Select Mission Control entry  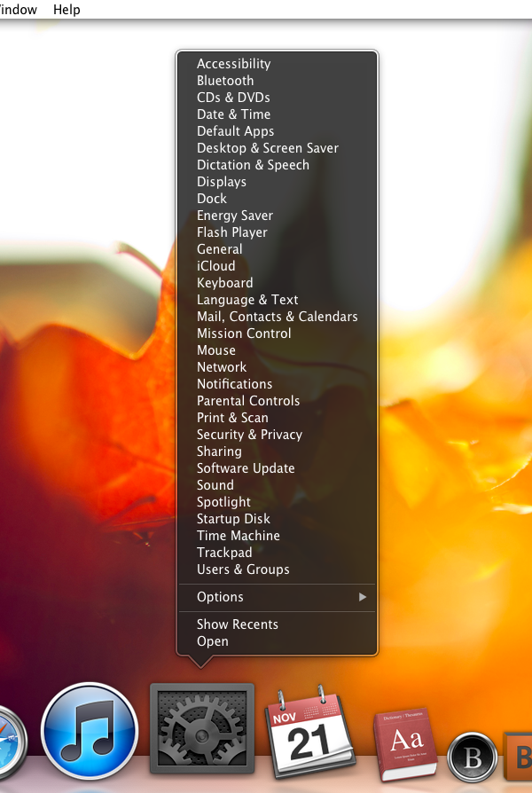244,334
